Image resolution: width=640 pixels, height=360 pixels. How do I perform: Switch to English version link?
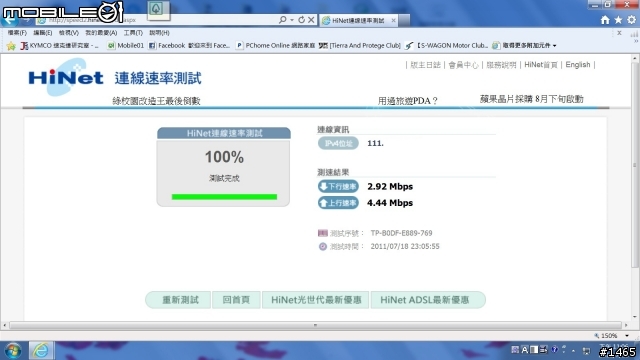click(x=578, y=65)
